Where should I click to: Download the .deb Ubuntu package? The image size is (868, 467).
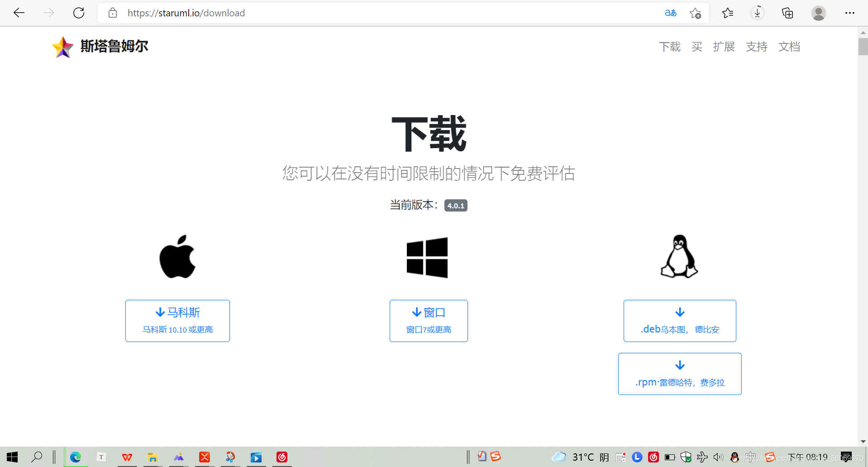680,321
